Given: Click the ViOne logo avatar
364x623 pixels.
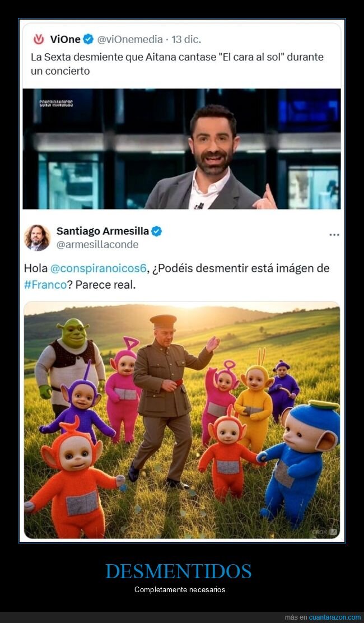Looking at the screenshot, I should [39, 39].
